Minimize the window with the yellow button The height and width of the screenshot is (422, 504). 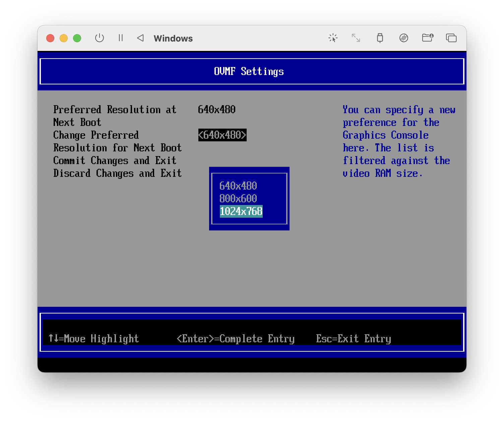pos(64,38)
